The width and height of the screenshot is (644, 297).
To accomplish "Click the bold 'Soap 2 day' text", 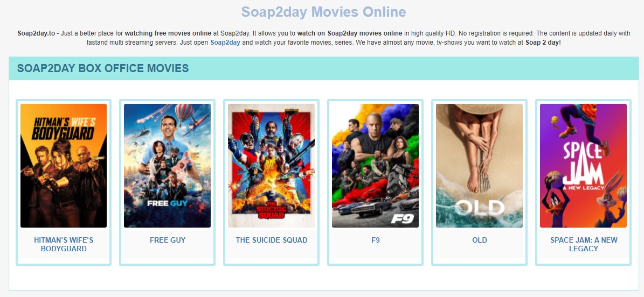I will tap(542, 43).
